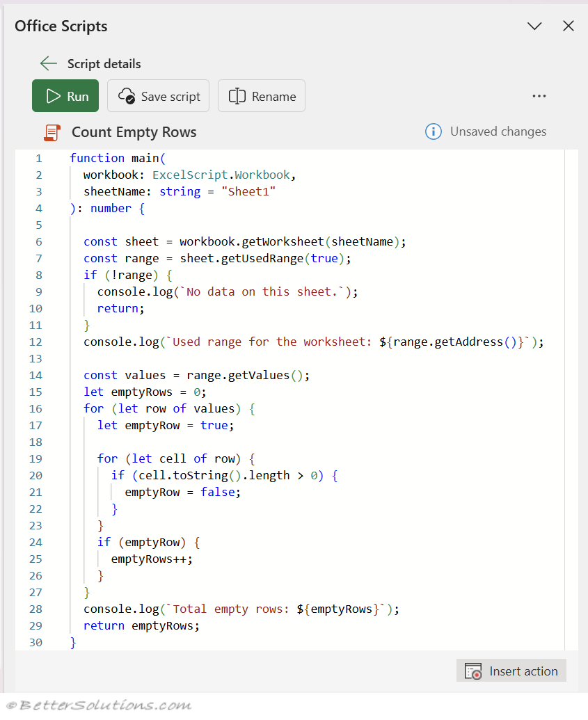Run the Count Empty Rows script
588x720 pixels.
pos(65,96)
